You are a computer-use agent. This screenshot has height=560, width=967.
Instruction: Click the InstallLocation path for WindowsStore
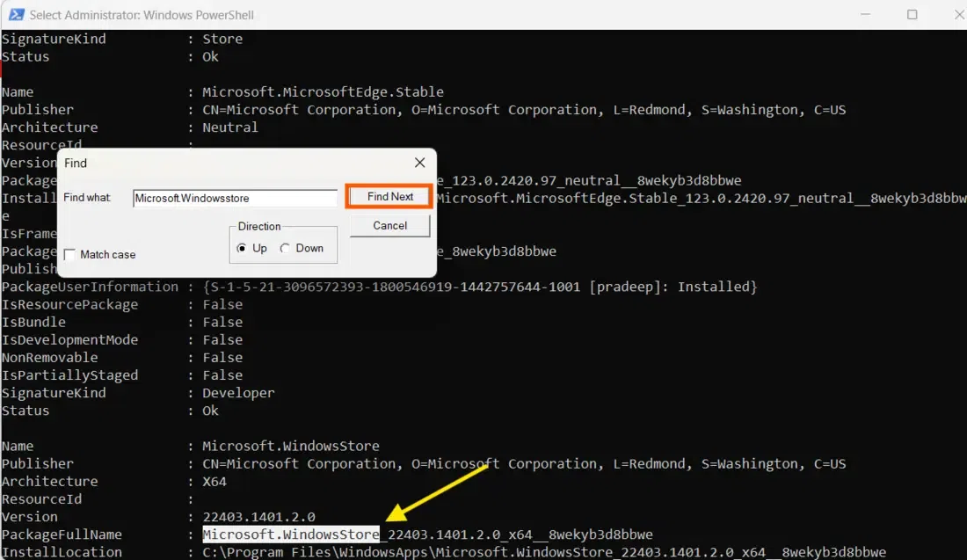pyautogui.click(x=544, y=552)
